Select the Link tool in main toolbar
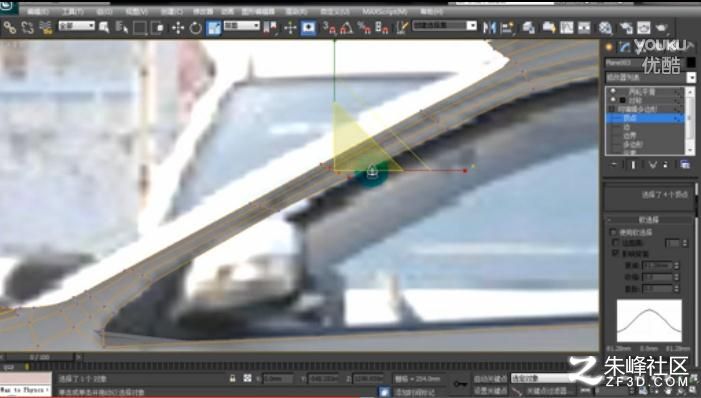 coord(9,28)
